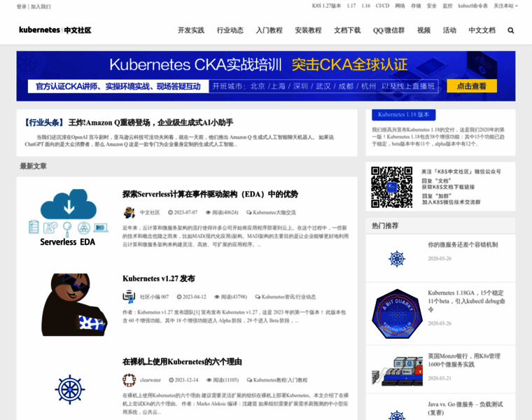Open the 1.17 version link
The image size is (532, 420).
point(351,6)
